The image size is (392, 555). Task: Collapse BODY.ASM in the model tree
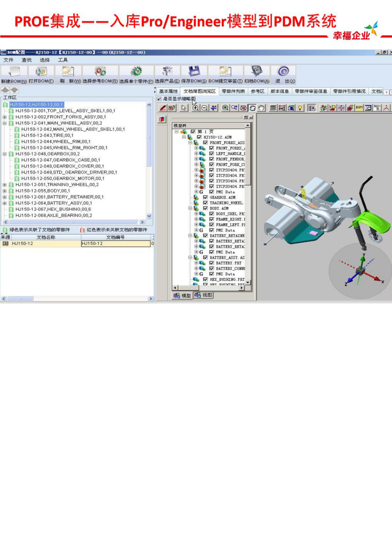pos(190,208)
